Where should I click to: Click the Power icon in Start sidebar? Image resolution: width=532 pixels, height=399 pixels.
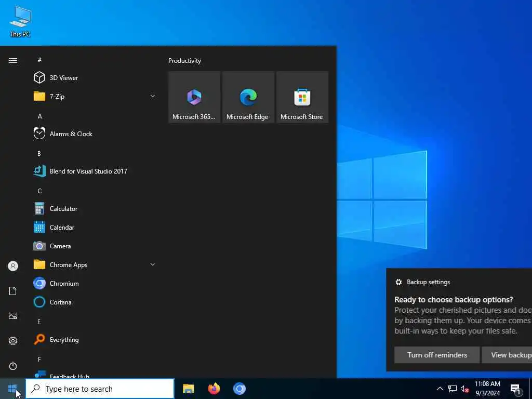13,366
